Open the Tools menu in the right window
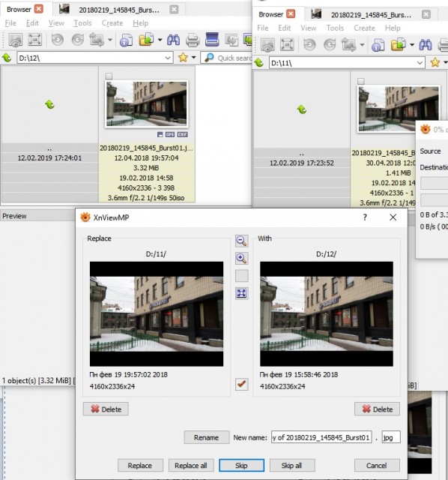Viewport: 448px width, 480px height. [x=335, y=28]
